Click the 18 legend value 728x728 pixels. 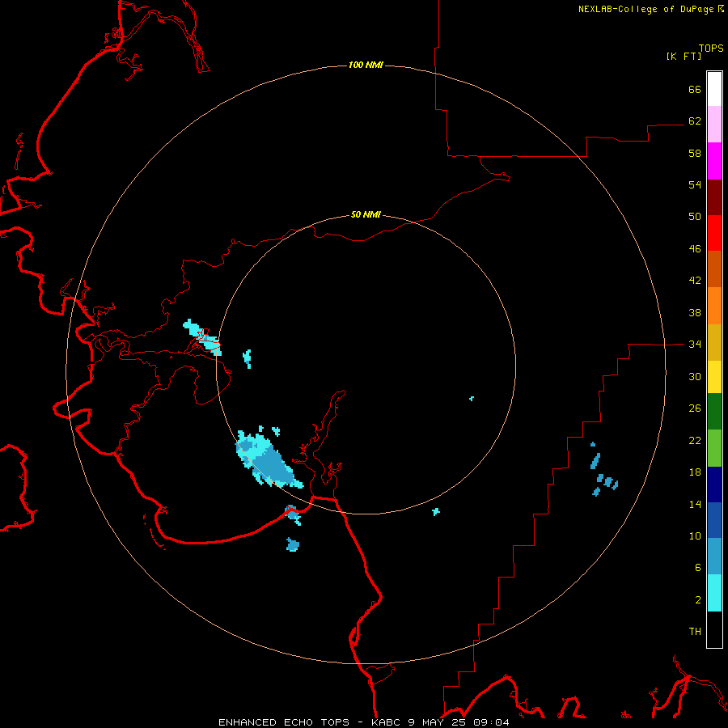point(695,472)
